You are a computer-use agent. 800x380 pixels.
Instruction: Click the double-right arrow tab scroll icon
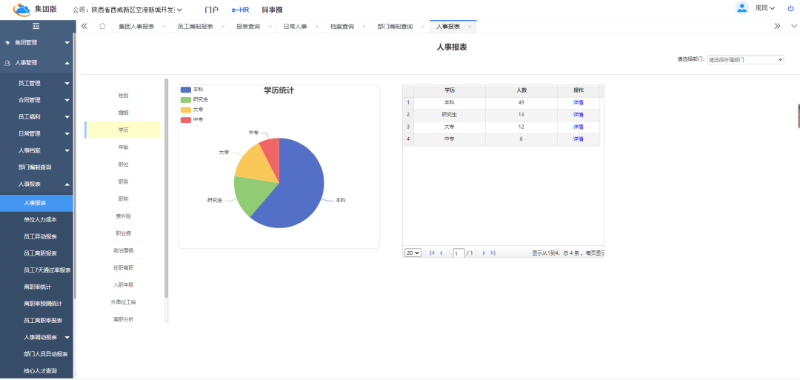[x=777, y=26]
